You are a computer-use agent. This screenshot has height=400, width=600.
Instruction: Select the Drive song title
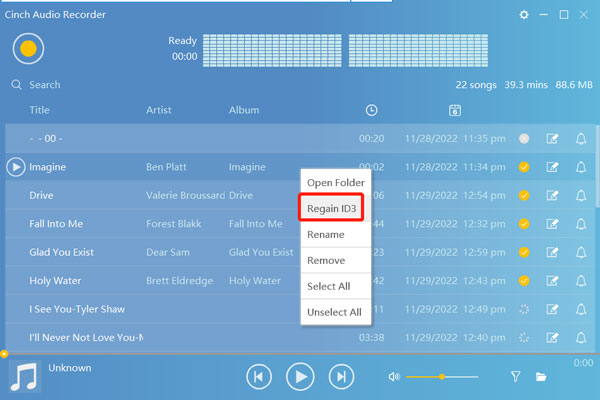(x=41, y=195)
